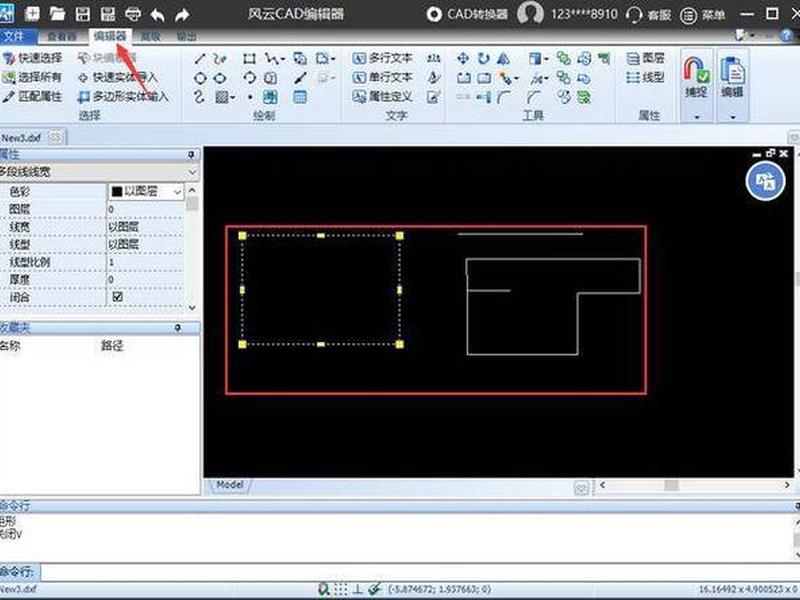Click the insert table icon in draw group
Screen dimensions: 800x600
300,97
